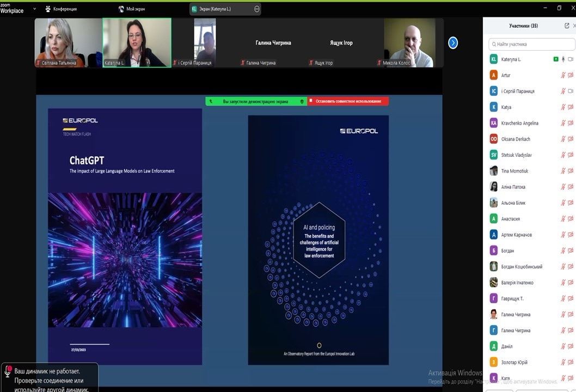Click Аліна Патока's photo avatar
The width and height of the screenshot is (576, 392).
pyautogui.click(x=494, y=187)
